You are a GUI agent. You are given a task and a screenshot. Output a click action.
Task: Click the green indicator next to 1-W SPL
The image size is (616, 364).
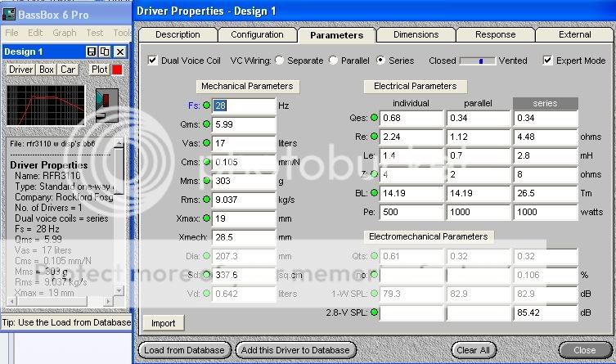(374, 294)
